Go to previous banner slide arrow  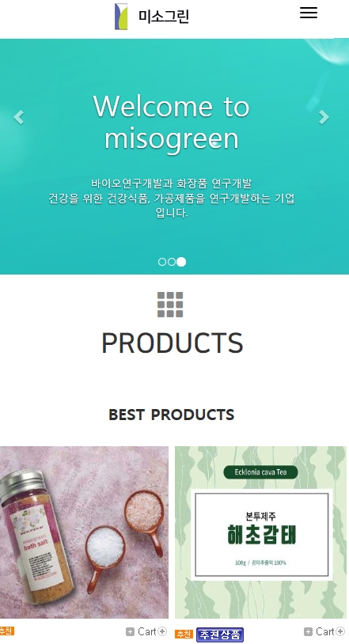[18, 117]
